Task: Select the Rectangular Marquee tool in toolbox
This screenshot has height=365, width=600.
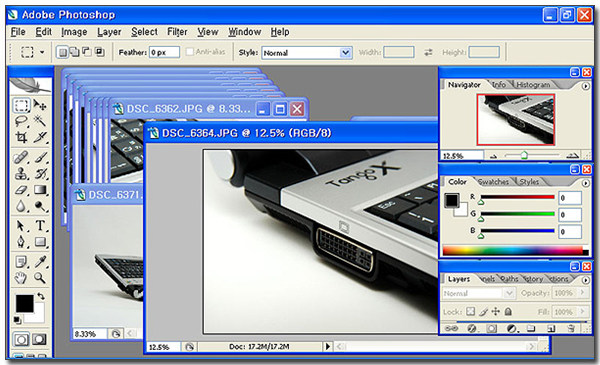Action: (x=21, y=105)
